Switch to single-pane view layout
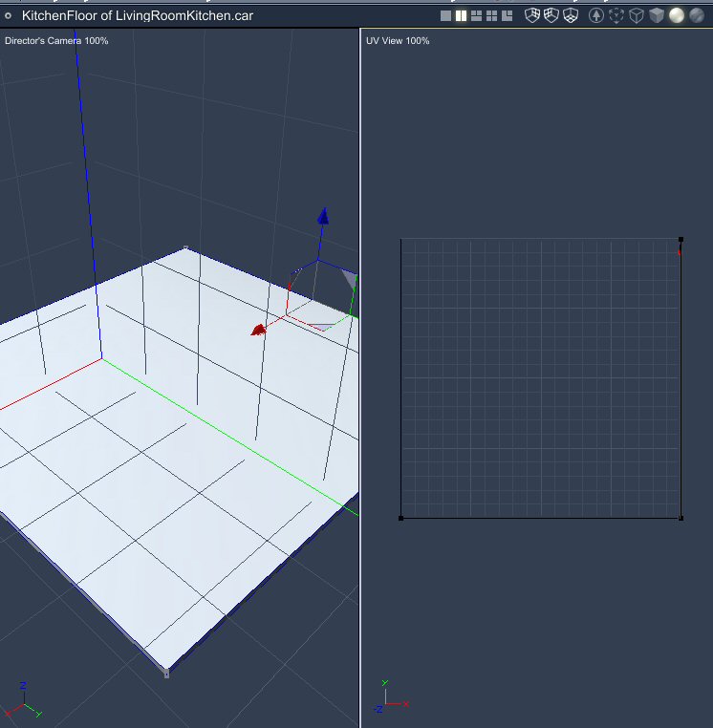The height and width of the screenshot is (728, 713). point(445,16)
